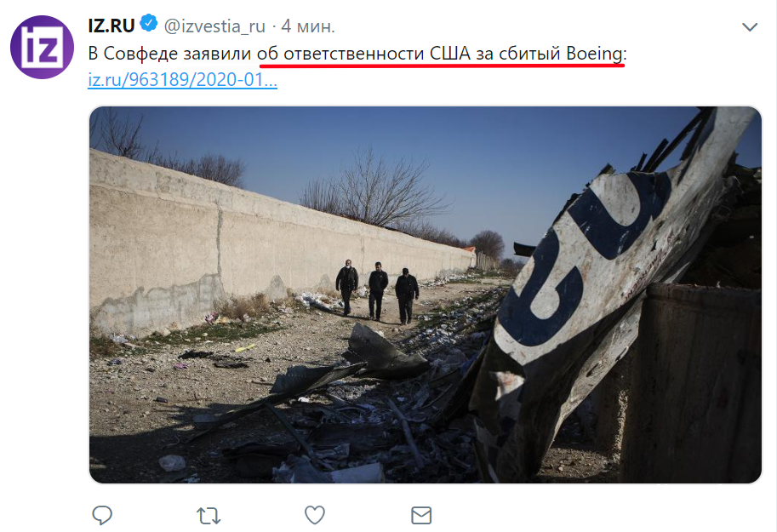Screen dimensions: 777x532
Task: Click the @izvestia_ru handle
Action: pos(214,26)
